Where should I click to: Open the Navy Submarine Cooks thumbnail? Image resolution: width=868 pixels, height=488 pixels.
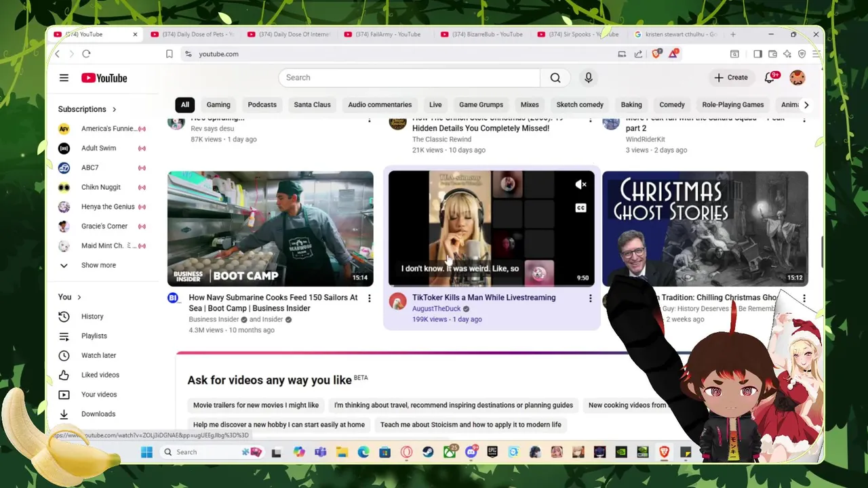(271, 228)
